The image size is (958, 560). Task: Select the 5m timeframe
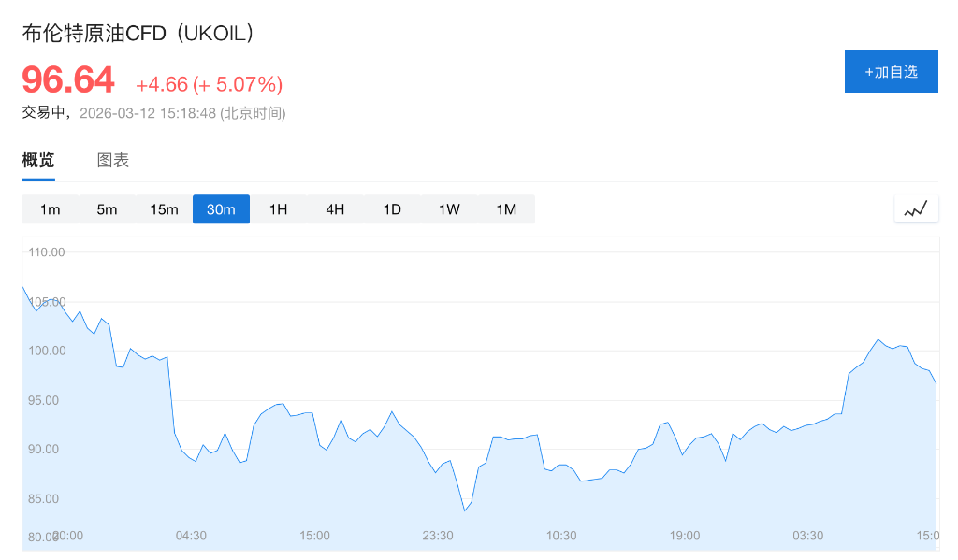(108, 209)
